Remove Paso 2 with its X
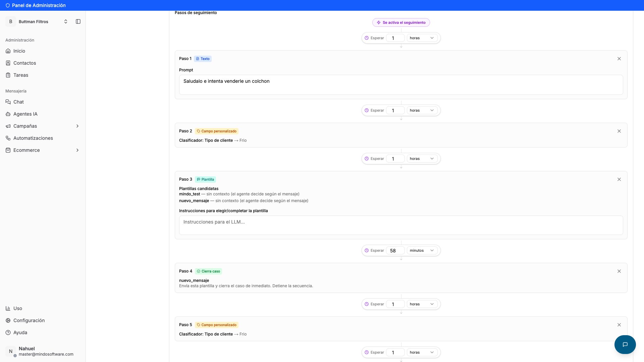 [x=619, y=131]
